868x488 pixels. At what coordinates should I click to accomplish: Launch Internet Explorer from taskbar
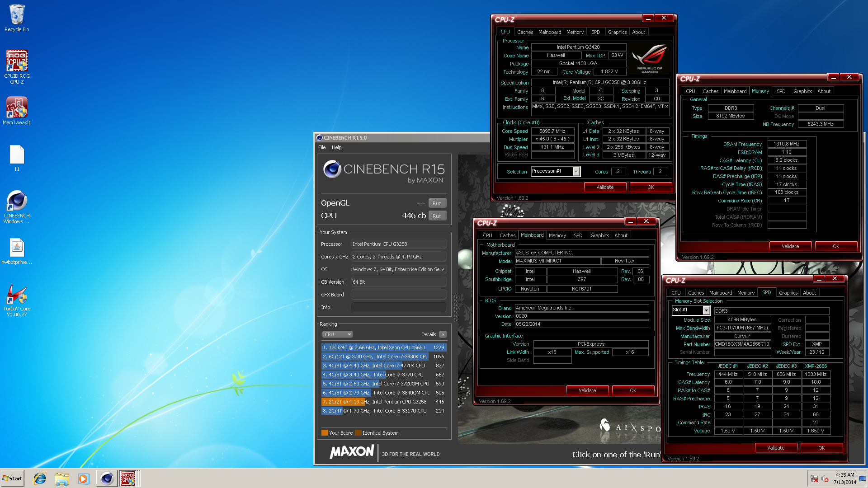(40, 479)
